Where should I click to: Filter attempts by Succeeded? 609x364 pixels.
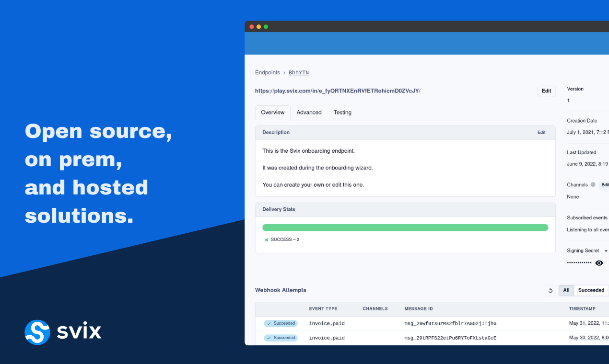[591, 290]
